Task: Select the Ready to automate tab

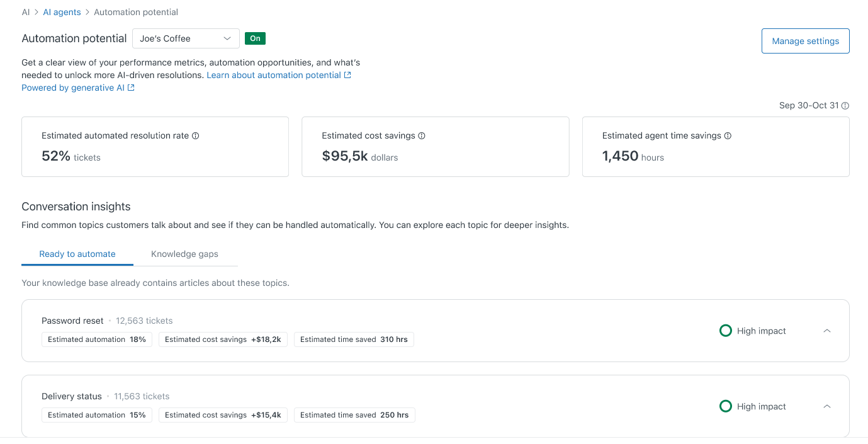Action: click(77, 254)
